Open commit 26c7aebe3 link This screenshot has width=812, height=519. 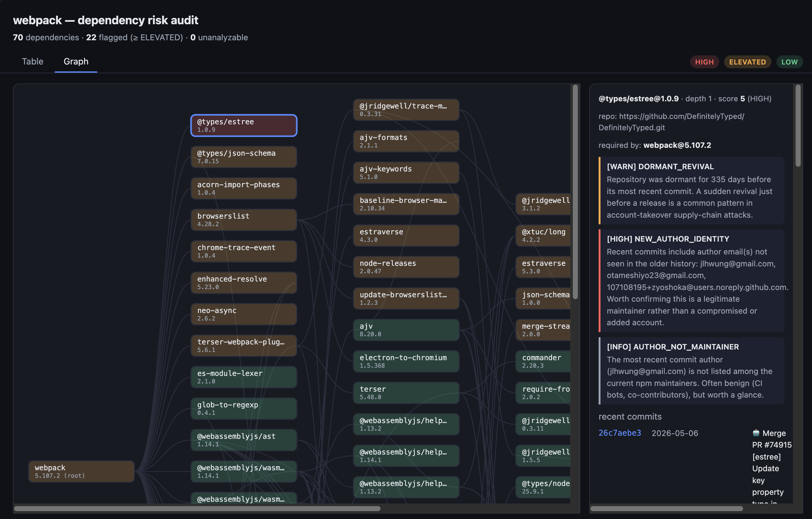619,433
